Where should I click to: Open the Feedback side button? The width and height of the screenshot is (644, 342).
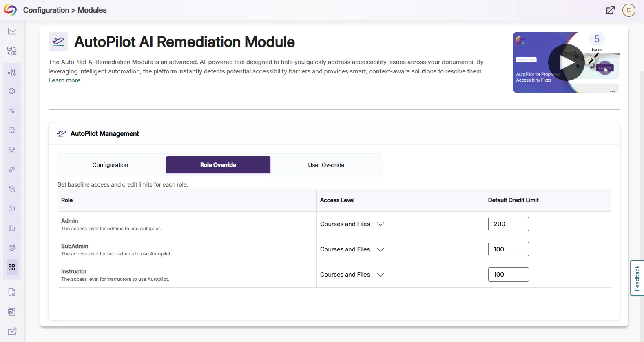637,278
